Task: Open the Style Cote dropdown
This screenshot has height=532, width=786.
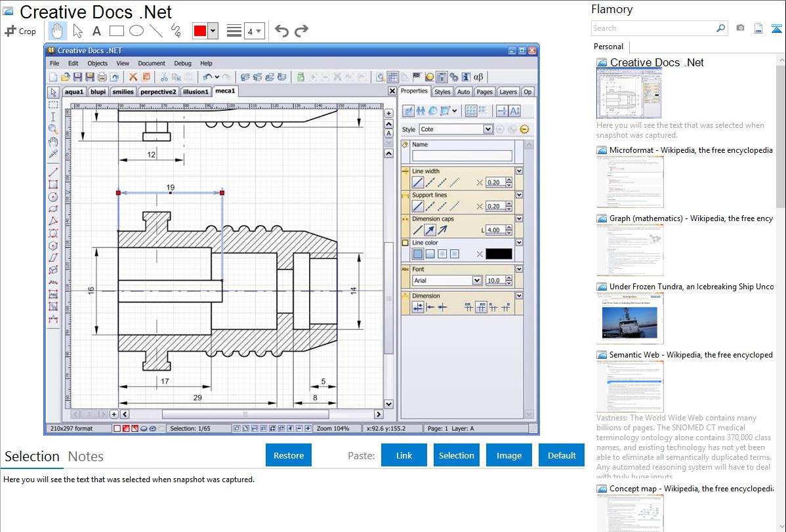Action: [x=487, y=129]
